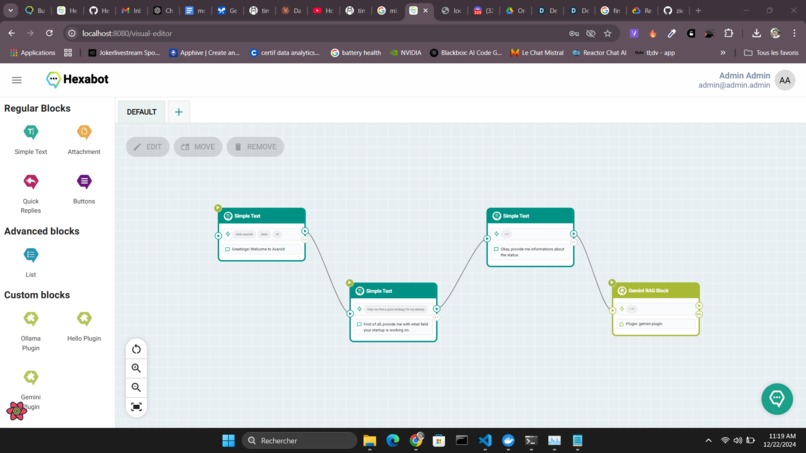Select the 'First of all' Simple Text node

pyautogui.click(x=393, y=312)
